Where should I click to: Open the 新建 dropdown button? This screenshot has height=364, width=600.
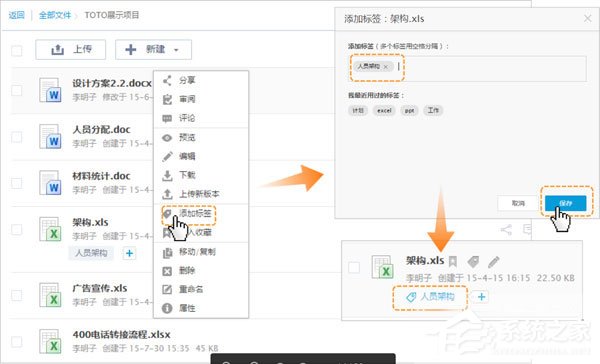coord(153,49)
